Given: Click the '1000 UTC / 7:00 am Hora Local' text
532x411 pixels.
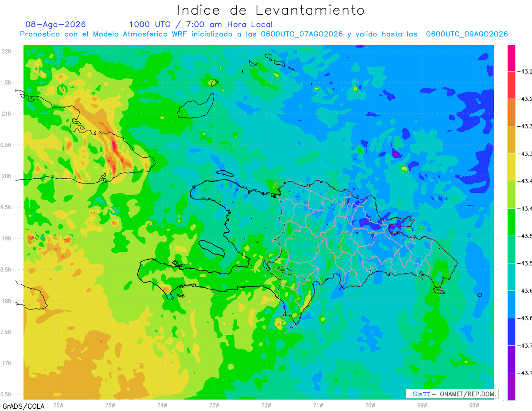Looking at the screenshot, I should tap(201, 24).
